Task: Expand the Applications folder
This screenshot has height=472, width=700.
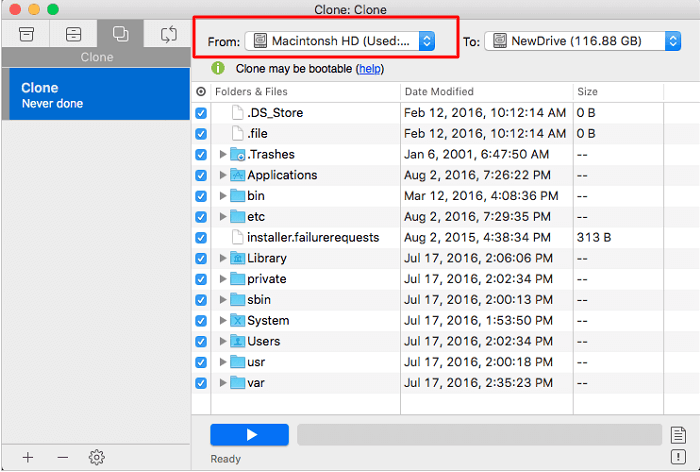Action: [x=223, y=175]
